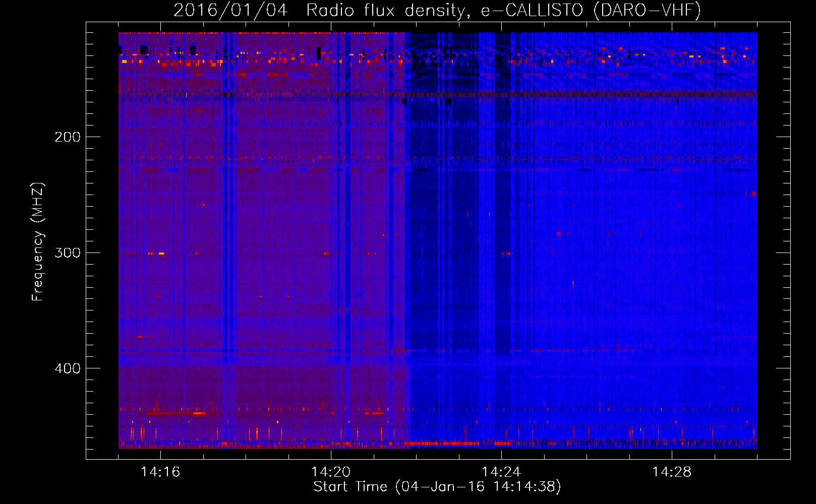Click the date 2016/01/04 in the title
Viewport: 816px width, 504px height.
pos(230,10)
